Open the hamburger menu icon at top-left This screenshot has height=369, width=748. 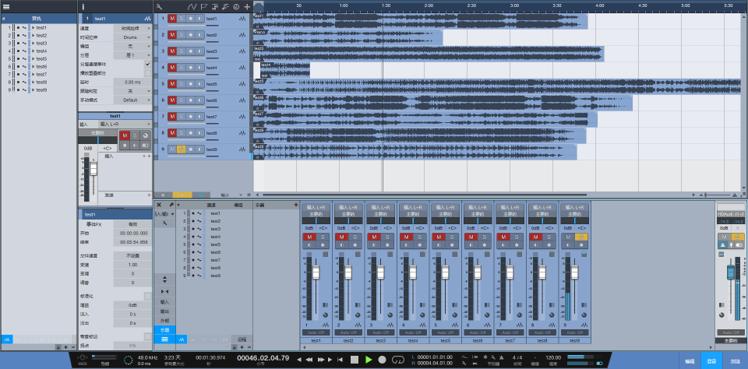(x=6, y=7)
